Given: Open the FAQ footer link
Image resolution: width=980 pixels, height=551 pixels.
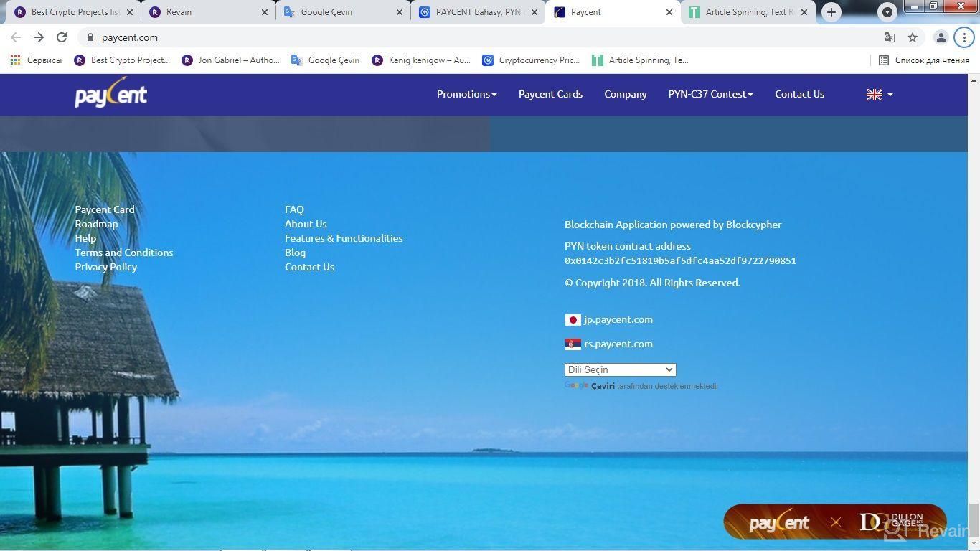Looking at the screenshot, I should tap(294, 209).
